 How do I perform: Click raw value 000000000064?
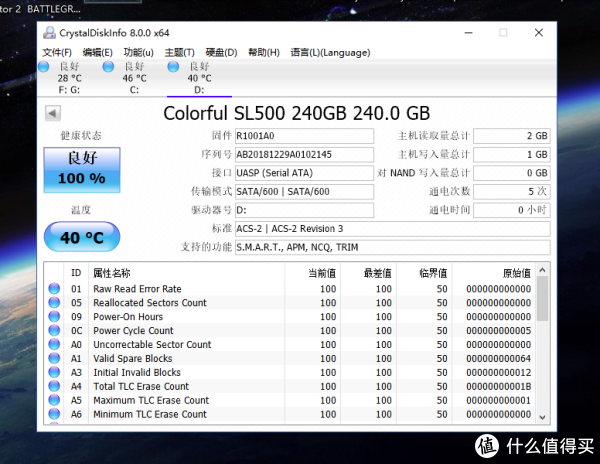click(x=499, y=358)
